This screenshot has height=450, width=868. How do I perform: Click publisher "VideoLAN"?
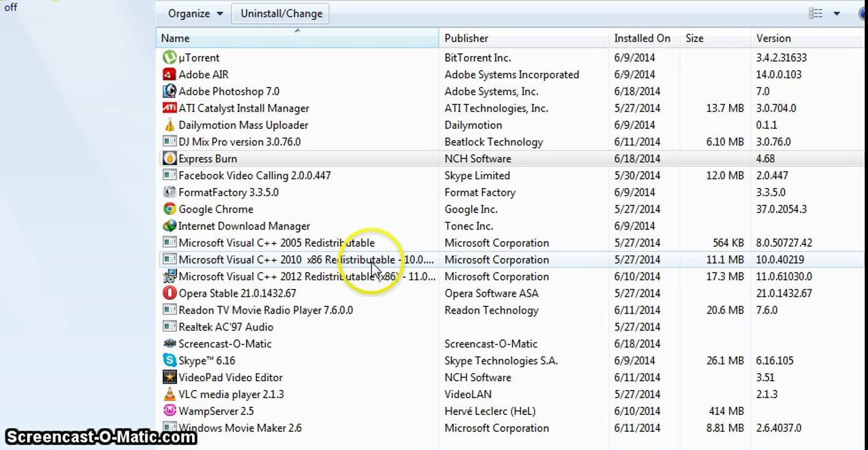(x=468, y=394)
